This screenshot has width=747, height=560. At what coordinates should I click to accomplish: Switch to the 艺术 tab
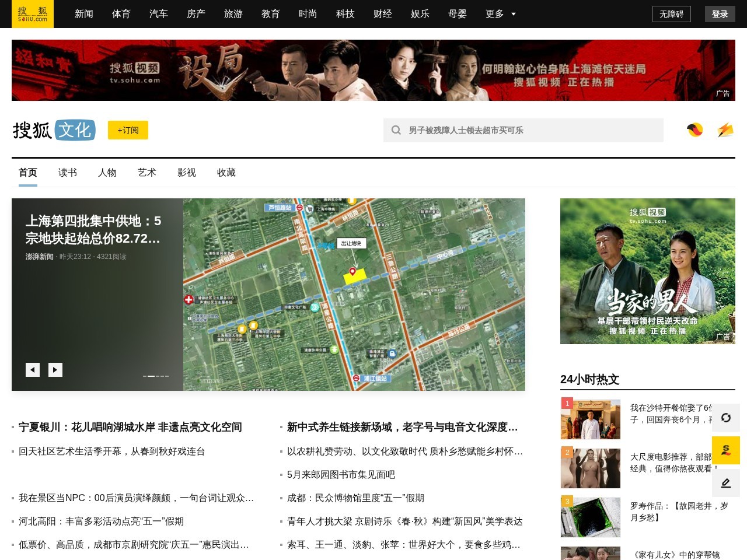[x=147, y=173]
